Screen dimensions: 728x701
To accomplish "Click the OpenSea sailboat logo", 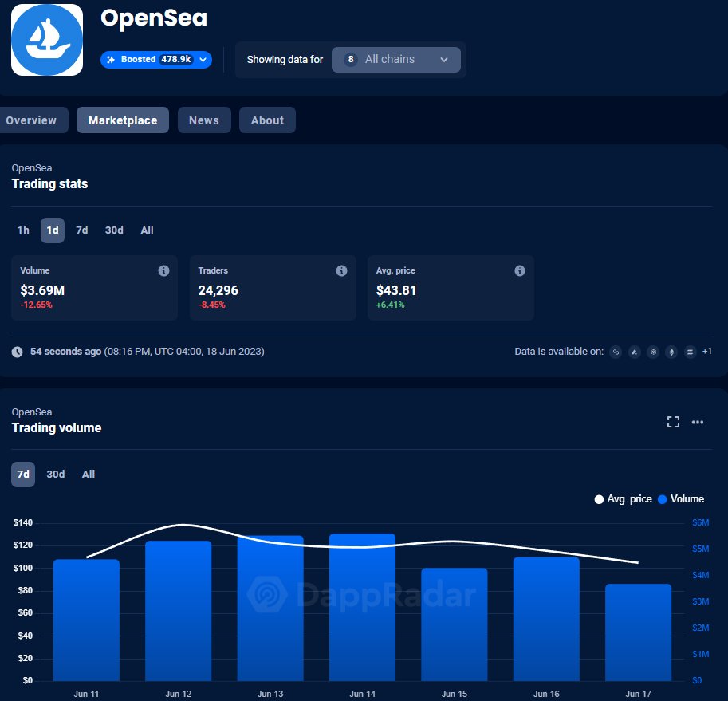I will tap(47, 40).
